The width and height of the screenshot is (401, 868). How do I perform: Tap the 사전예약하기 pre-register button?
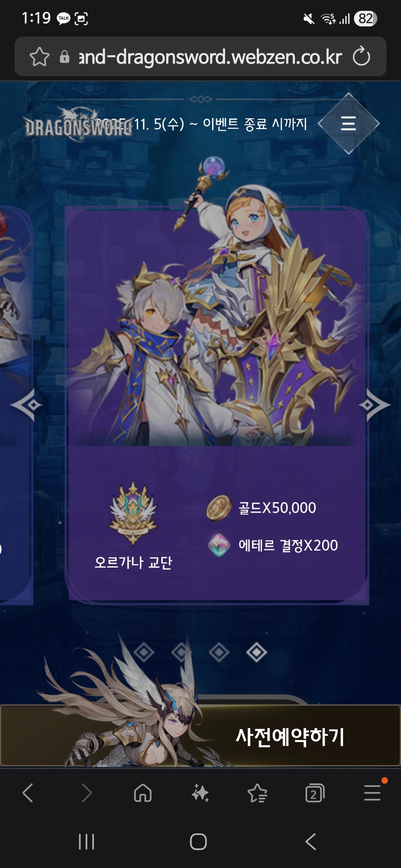point(200,735)
